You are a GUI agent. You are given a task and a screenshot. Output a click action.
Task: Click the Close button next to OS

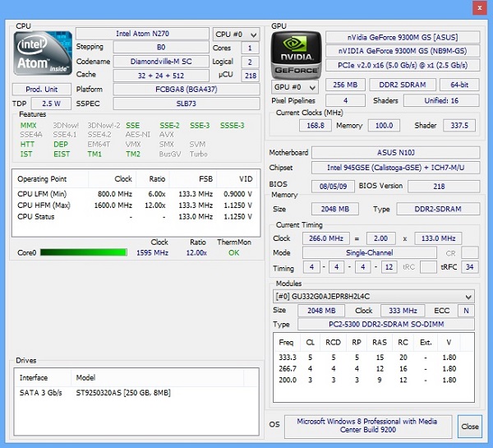(470, 427)
